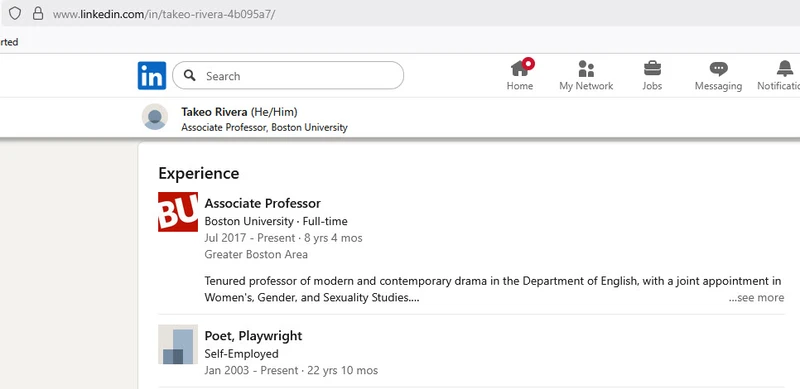
Task: Click the Self-Employed text
Action: pos(241,354)
